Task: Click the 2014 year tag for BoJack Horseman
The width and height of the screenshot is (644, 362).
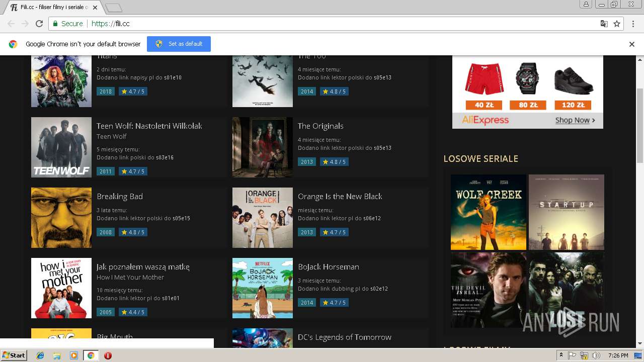Action: pos(307,303)
